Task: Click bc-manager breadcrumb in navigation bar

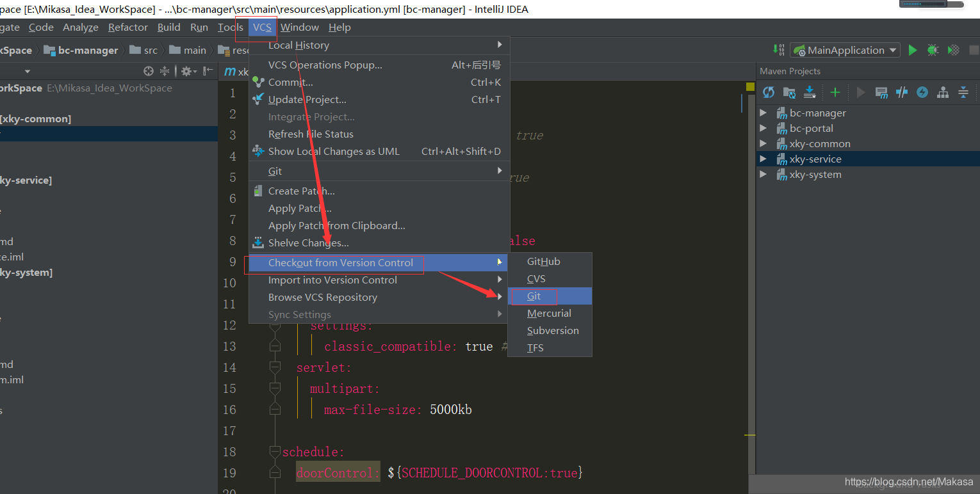Action: pos(81,50)
